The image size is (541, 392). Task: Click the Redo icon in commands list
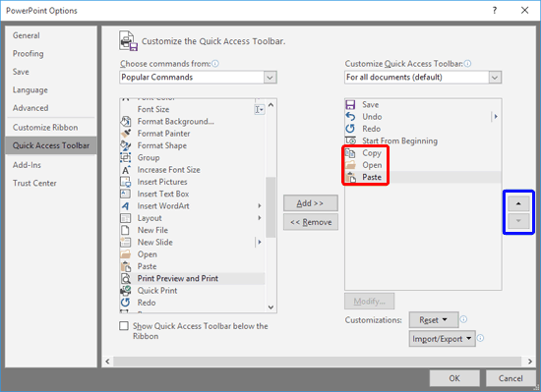click(x=125, y=303)
